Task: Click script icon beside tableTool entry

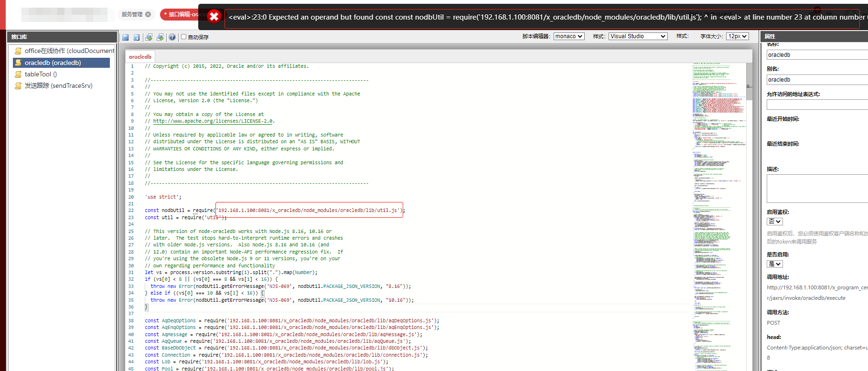Action: pos(18,74)
